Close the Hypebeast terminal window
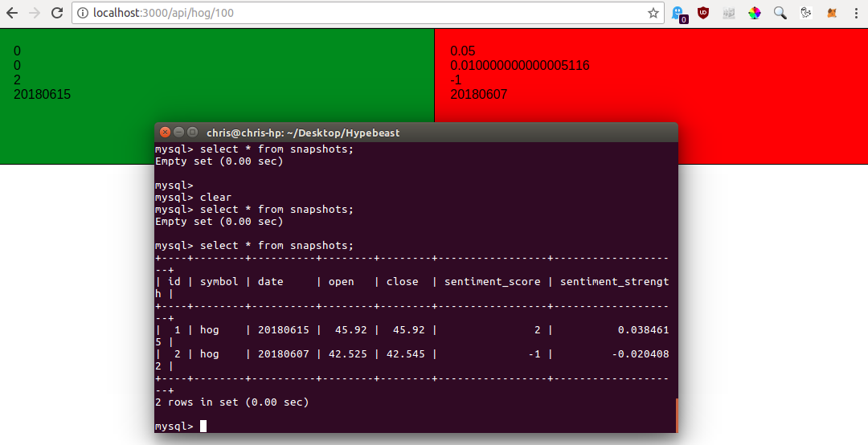This screenshot has height=445, width=868. pyautogui.click(x=165, y=133)
